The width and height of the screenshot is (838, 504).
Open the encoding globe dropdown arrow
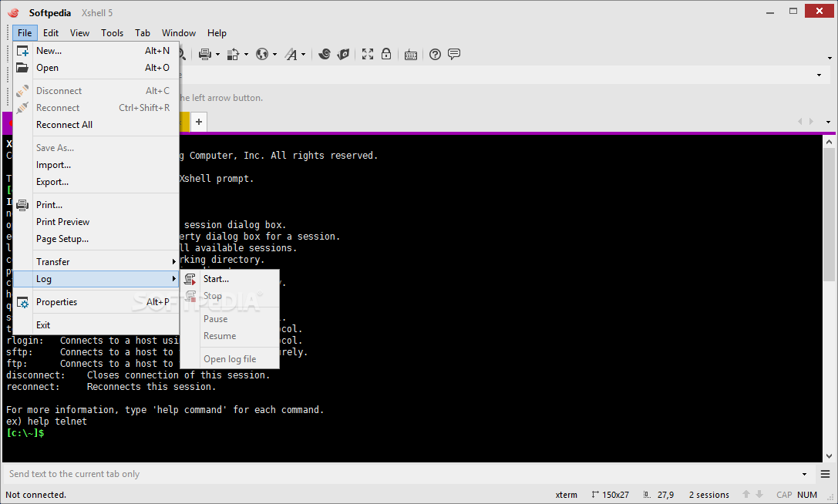point(274,55)
